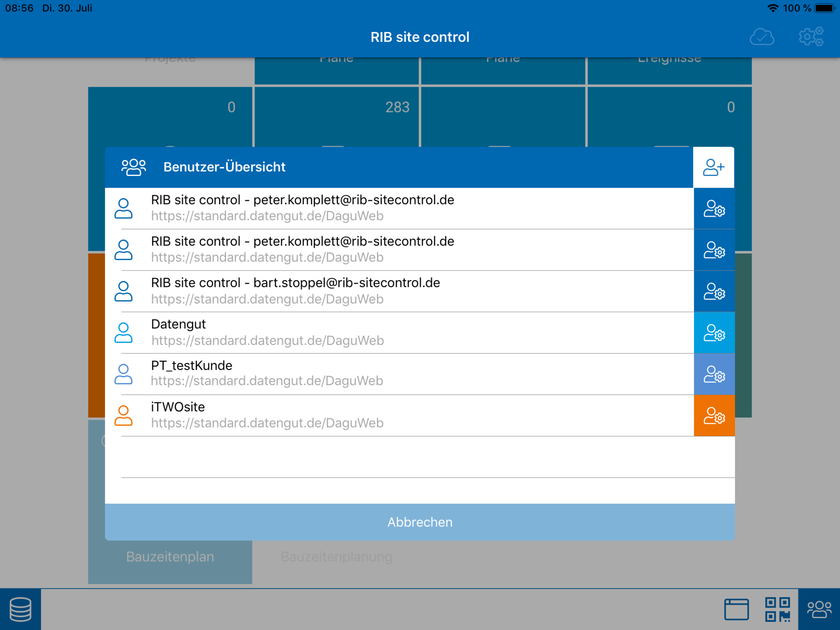Click the window layout icon in bottom bar
Image resolution: width=840 pixels, height=630 pixels.
coord(736,609)
